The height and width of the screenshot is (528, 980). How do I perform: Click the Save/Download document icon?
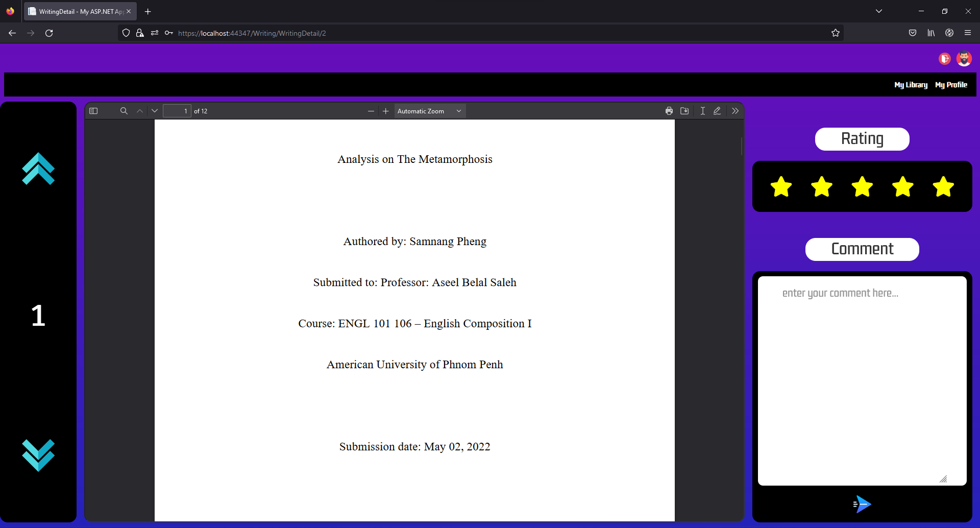tap(684, 111)
